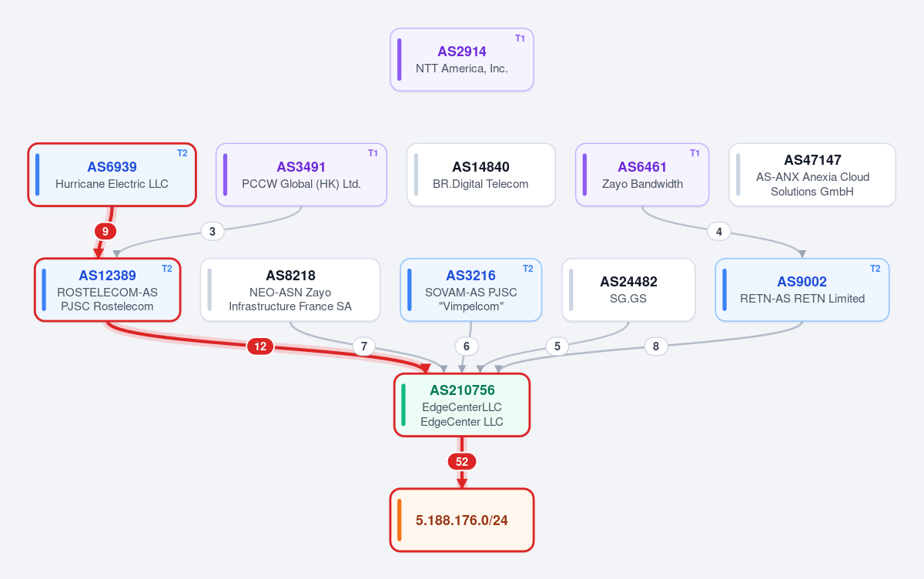The image size is (924, 579).
Task: Select the AS9002 RETN Limited node
Action: click(x=802, y=289)
